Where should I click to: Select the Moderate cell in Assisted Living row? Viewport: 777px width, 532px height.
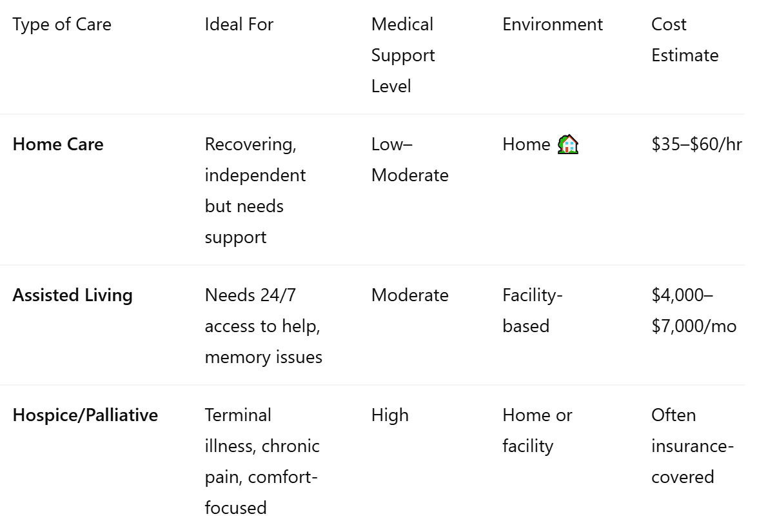click(x=410, y=295)
